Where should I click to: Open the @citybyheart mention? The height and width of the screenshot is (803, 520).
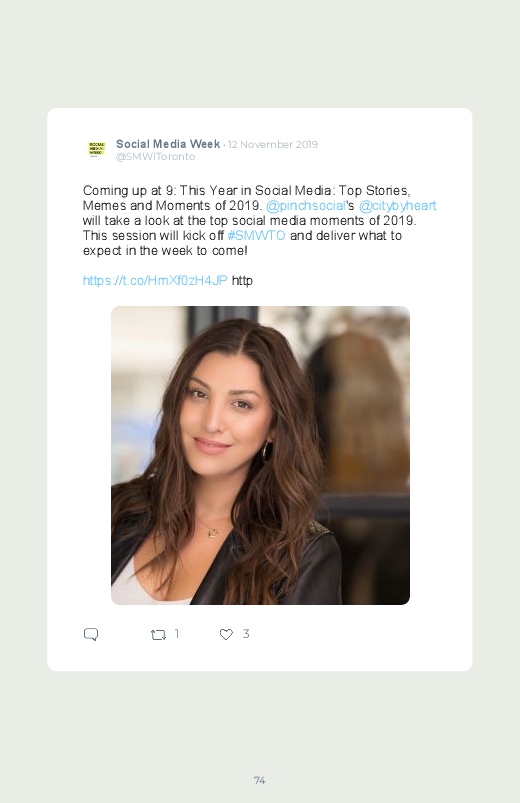(398, 206)
